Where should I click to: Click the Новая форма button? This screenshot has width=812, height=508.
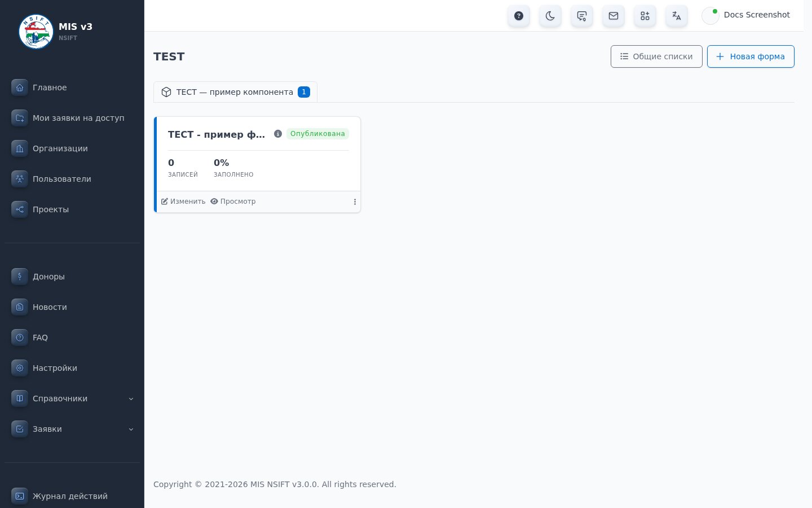(751, 56)
